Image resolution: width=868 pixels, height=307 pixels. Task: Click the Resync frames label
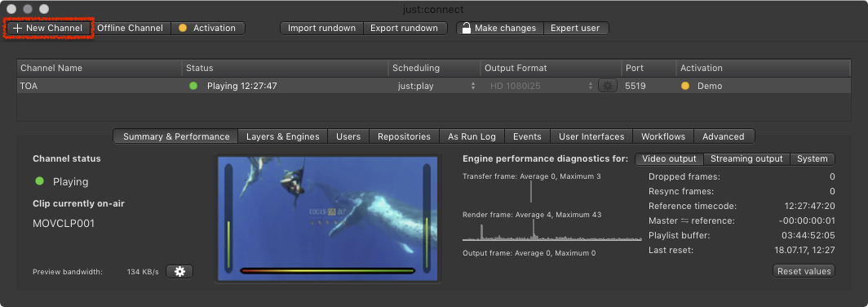tap(681, 191)
